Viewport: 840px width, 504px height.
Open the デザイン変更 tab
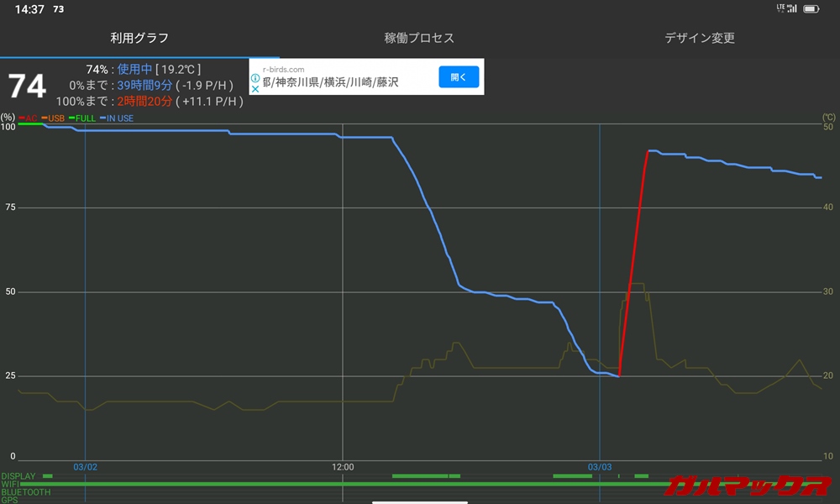700,38
